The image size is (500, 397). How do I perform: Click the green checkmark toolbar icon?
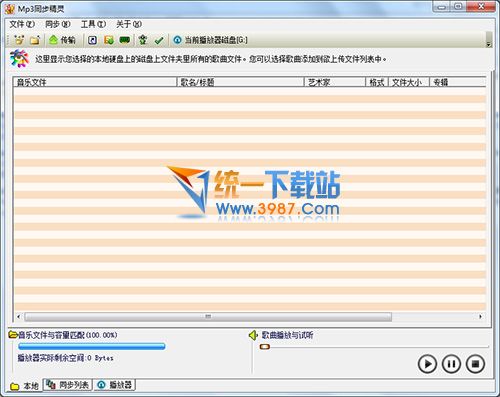tap(159, 40)
